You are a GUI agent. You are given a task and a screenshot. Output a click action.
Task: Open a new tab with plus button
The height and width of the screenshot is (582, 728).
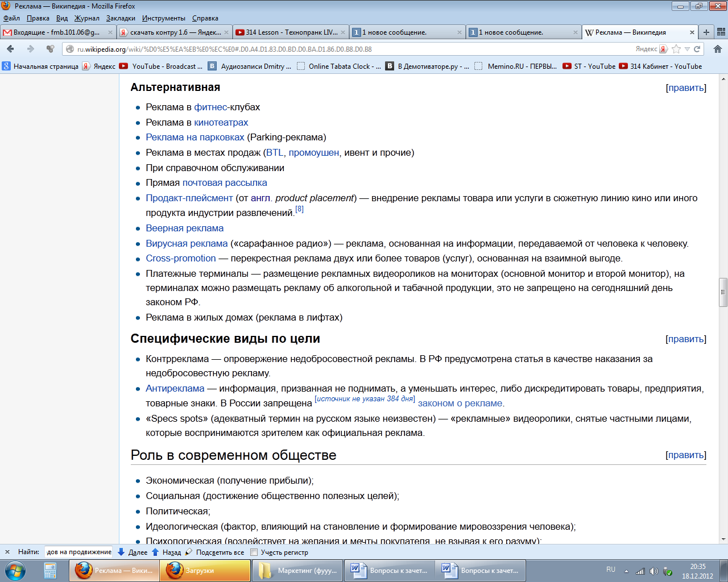pos(706,32)
